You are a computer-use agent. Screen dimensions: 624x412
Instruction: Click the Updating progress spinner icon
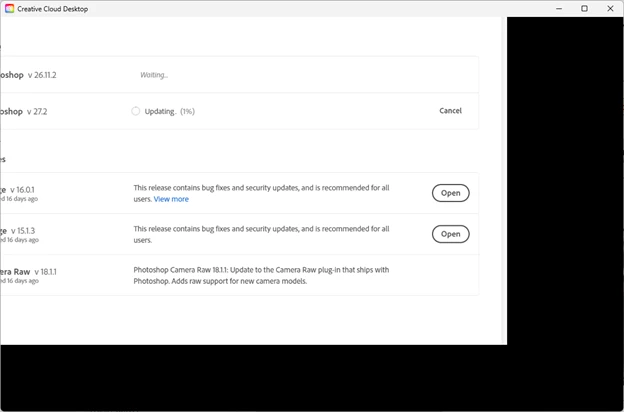(136, 111)
